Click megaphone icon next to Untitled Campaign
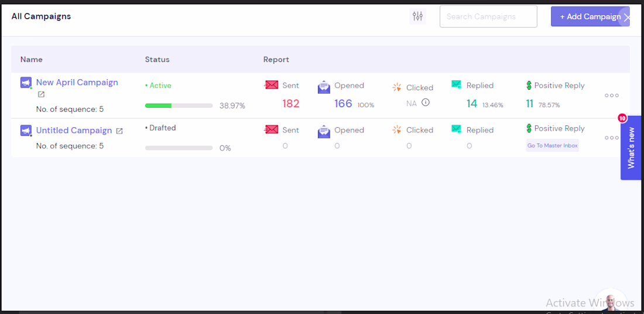 pos(26,131)
